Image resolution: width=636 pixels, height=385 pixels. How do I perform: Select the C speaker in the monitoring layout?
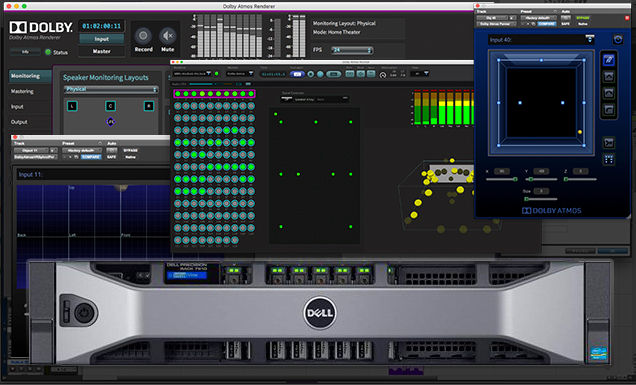[110, 106]
